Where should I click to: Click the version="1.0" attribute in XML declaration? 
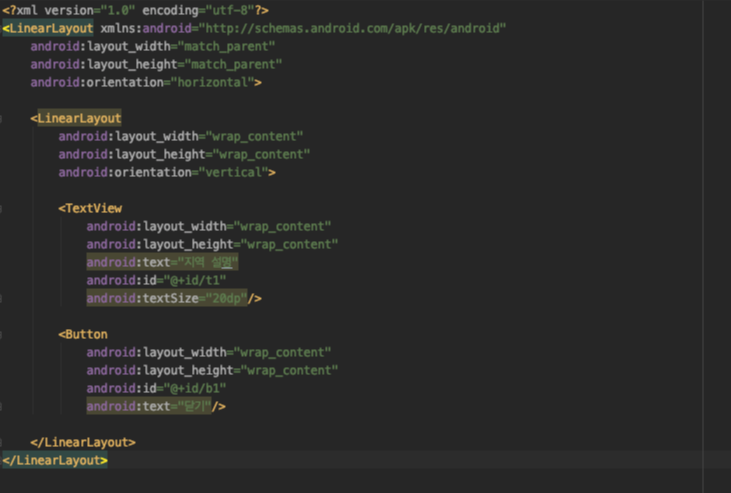pyautogui.click(x=90, y=10)
